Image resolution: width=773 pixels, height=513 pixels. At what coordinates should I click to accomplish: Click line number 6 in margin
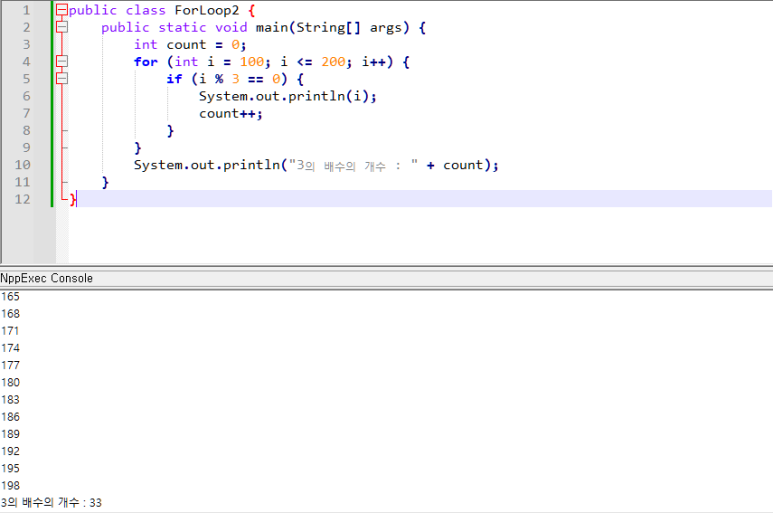pyautogui.click(x=26, y=96)
